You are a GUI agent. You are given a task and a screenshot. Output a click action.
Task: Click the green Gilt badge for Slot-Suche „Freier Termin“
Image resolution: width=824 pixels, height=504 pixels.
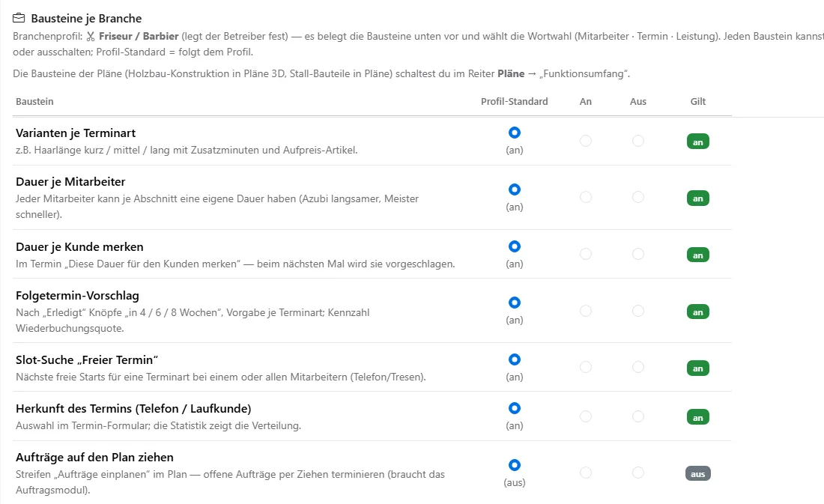[x=698, y=368]
